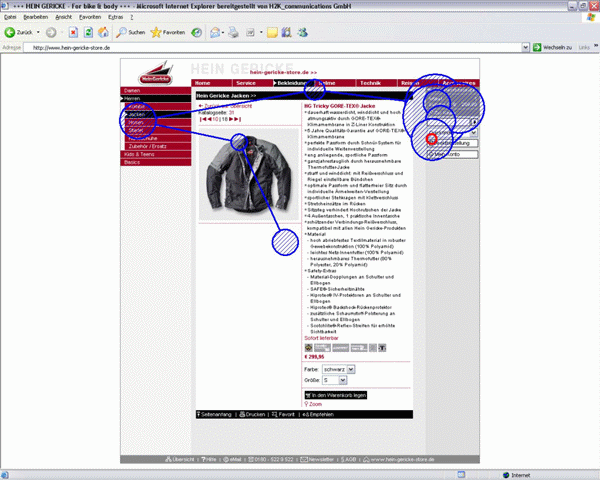Open the dropdown beside the Edit icon
This screenshot has height=480, width=600.
(x=261, y=33)
